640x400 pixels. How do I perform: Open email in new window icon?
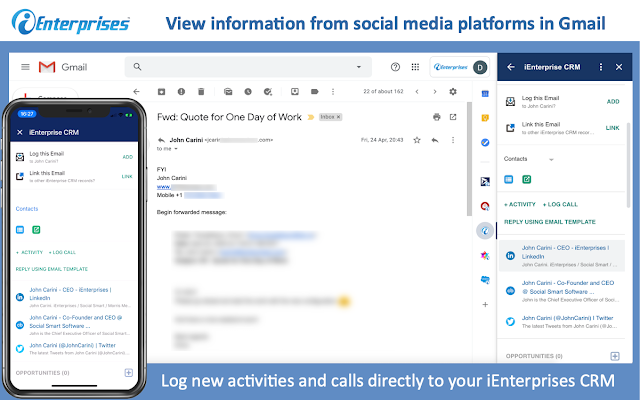pos(453,117)
